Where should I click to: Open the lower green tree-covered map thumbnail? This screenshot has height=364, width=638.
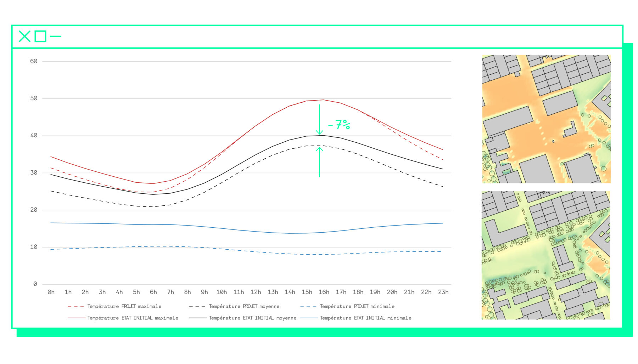[x=546, y=255]
